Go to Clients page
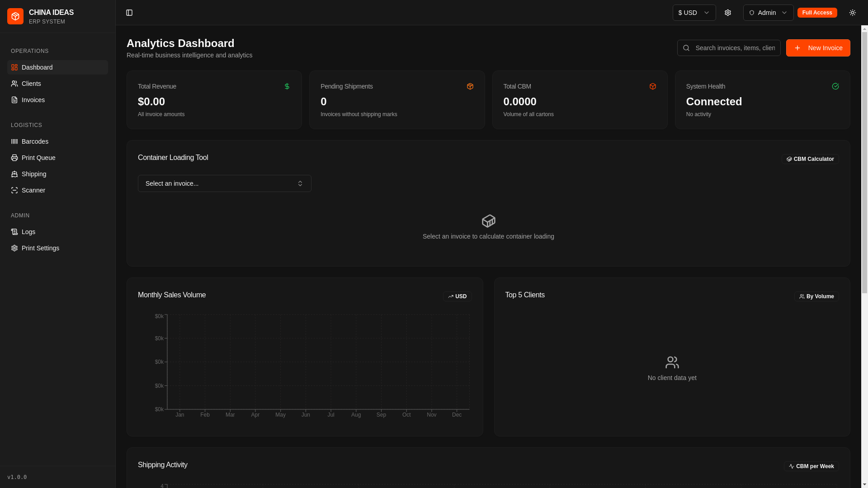 click(57, 84)
